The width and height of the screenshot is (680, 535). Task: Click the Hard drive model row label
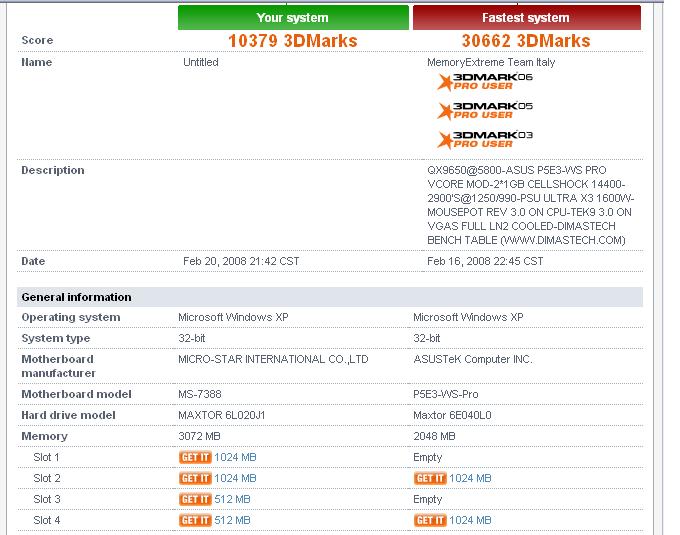69,415
